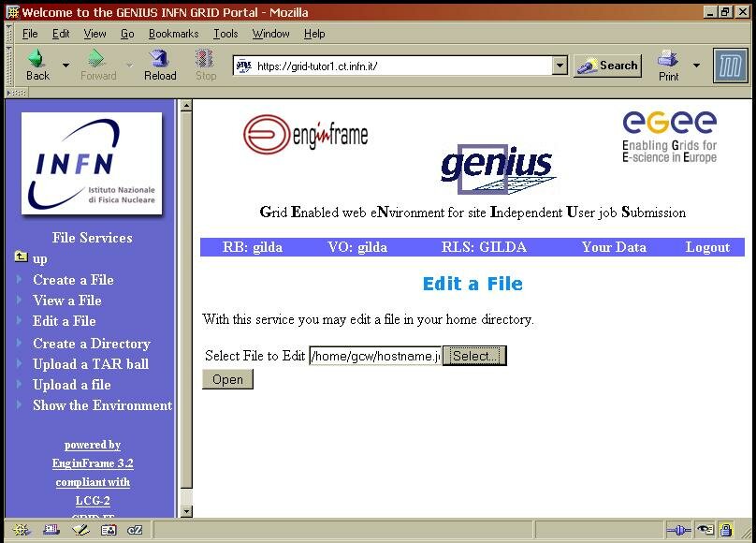
Task: Click the egee logo
Action: point(669,137)
